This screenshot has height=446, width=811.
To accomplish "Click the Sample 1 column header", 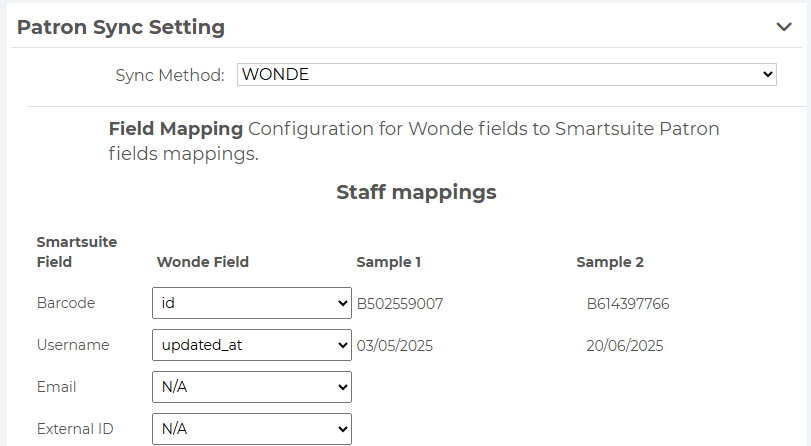I will (x=389, y=262).
